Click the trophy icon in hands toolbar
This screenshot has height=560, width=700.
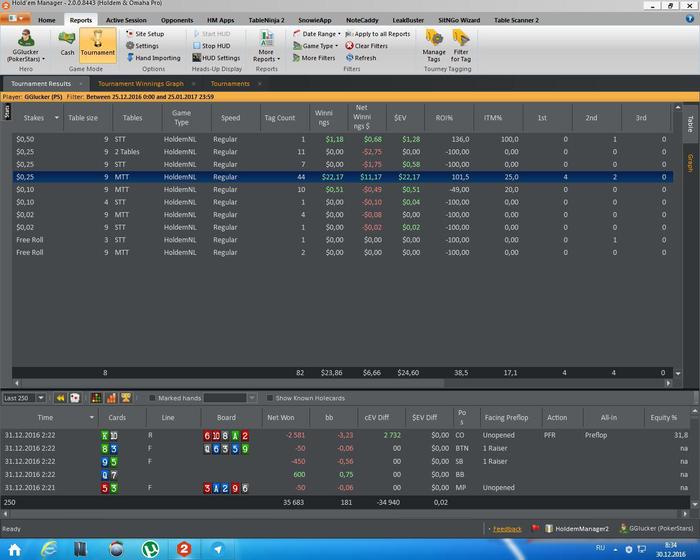tap(126, 397)
